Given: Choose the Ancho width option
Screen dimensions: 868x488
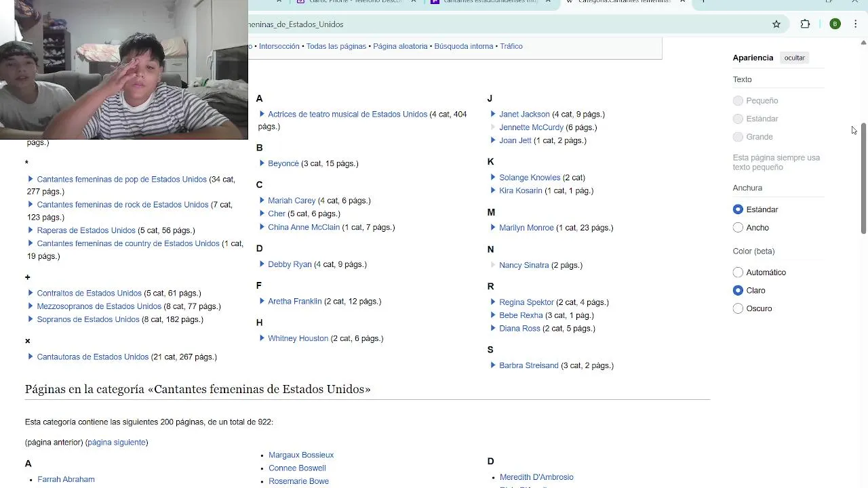Looking at the screenshot, I should coord(738,228).
